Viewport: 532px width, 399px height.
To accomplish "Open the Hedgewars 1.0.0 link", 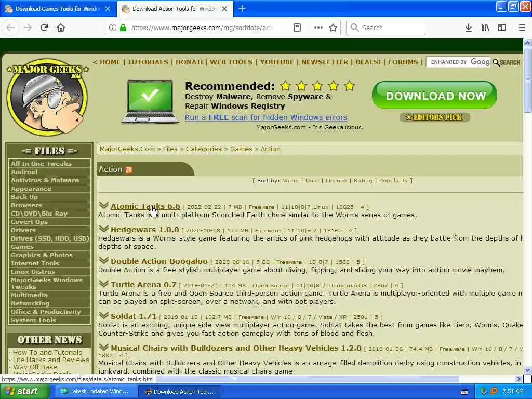I will pyautogui.click(x=144, y=230).
